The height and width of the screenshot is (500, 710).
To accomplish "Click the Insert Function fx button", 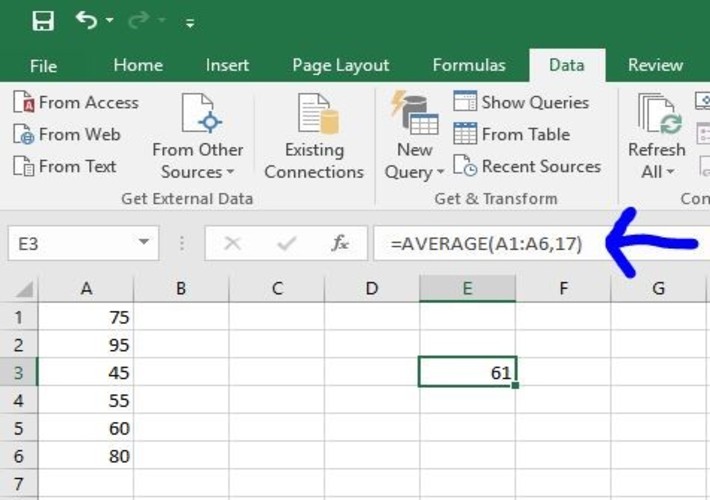I will (340, 244).
